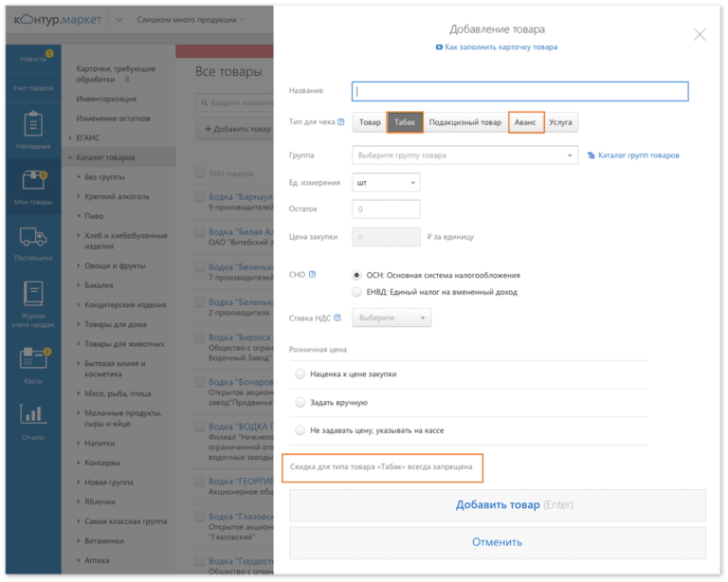Select ЕНВД radio button
This screenshot has width=728, height=582.
(356, 292)
